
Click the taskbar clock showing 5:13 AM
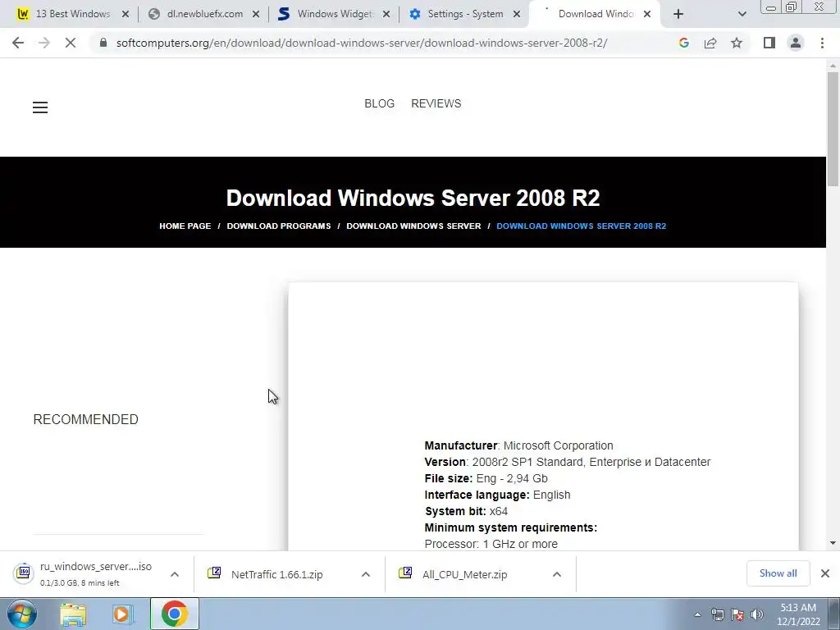tap(798, 614)
